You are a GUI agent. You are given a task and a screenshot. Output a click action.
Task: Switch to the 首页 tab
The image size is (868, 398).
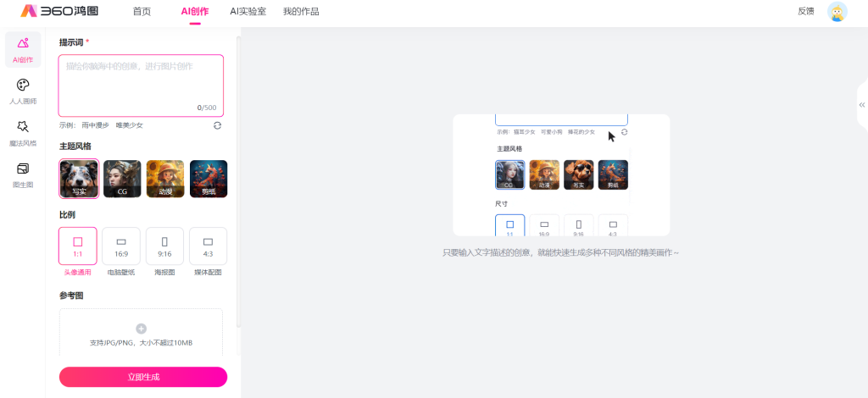click(142, 12)
